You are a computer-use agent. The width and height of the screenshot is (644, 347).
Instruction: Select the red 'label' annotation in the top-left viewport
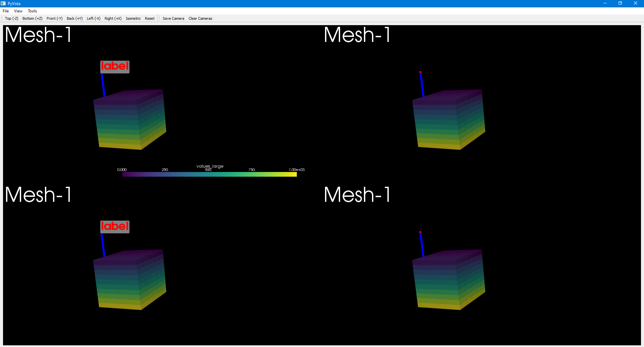pos(115,66)
